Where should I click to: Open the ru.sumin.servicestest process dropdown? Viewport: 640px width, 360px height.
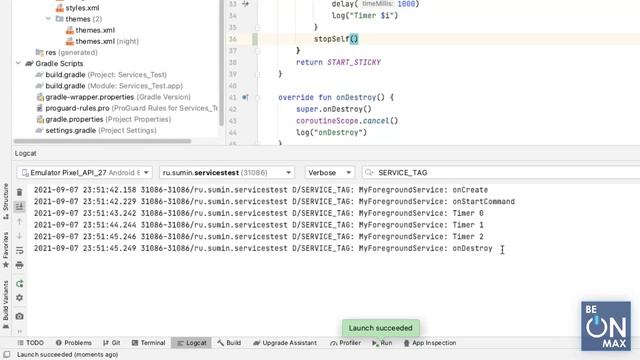[227, 173]
